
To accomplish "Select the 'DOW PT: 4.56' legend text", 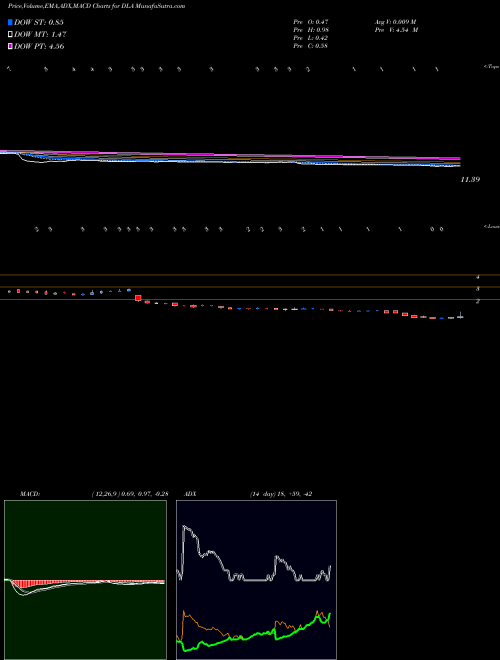I will (x=39, y=46).
